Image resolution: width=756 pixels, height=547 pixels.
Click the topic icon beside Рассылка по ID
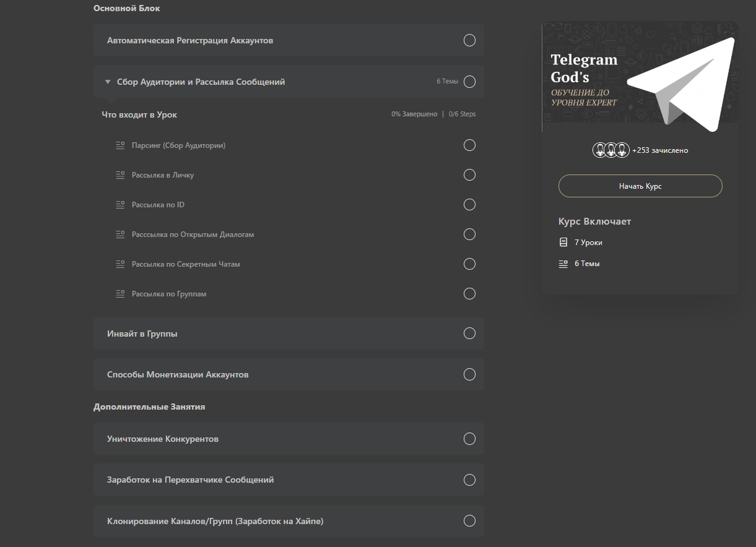120,205
